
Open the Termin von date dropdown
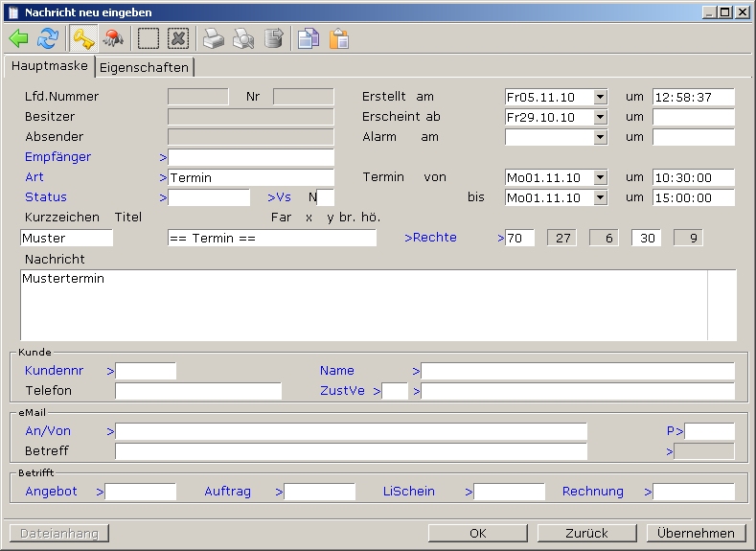(600, 177)
